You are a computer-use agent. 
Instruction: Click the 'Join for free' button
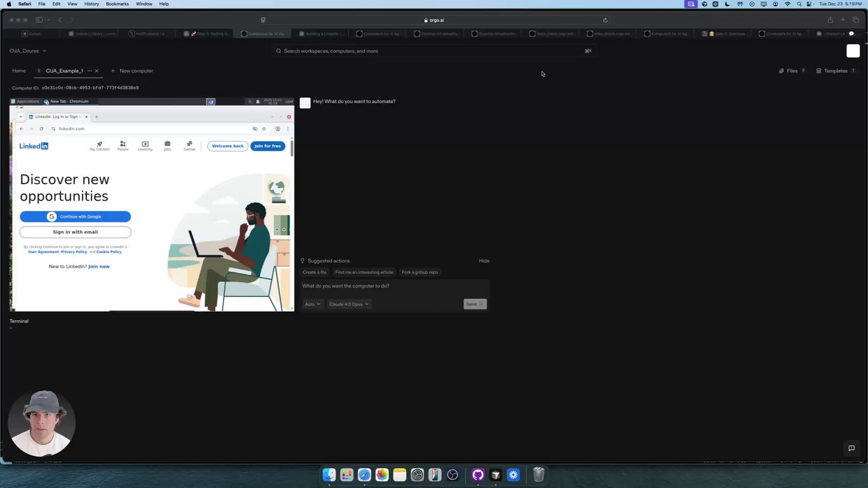[x=268, y=146]
